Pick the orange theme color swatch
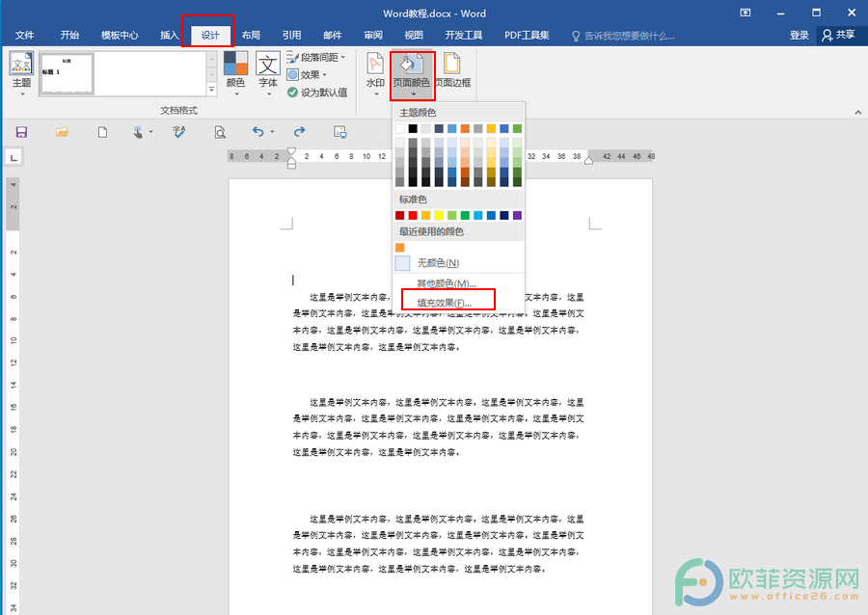 pos(465,128)
